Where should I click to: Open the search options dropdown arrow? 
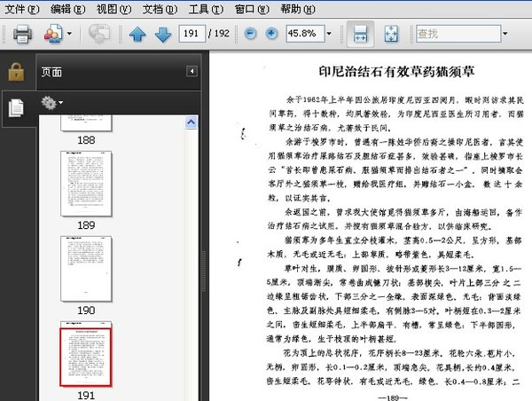point(505,34)
